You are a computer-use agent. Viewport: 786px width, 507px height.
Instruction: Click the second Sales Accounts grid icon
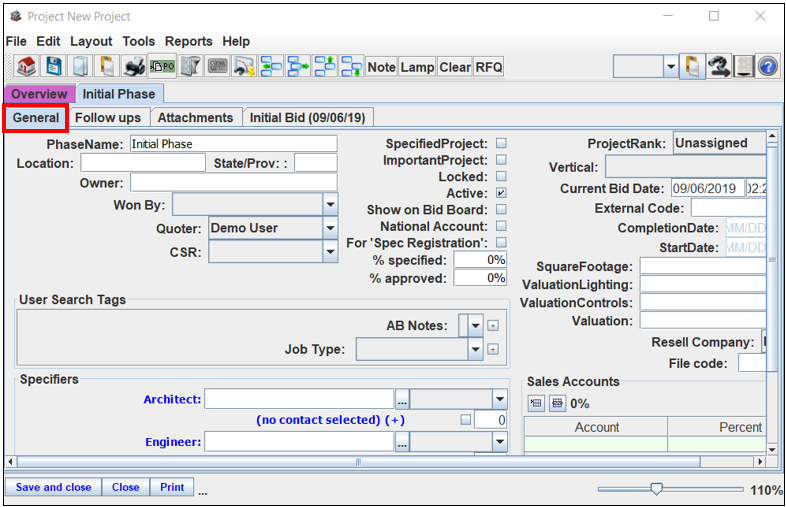click(x=557, y=403)
